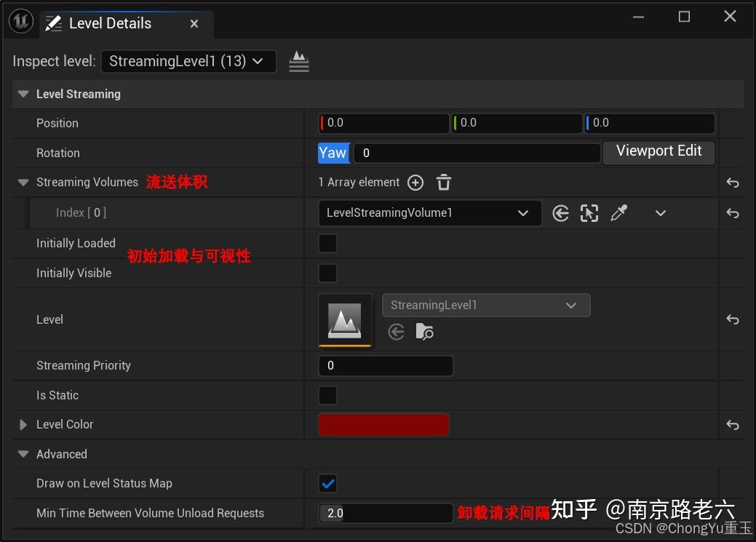Collapse the Level Streaming section
Screen dimensions: 756x542
[x=23, y=93]
